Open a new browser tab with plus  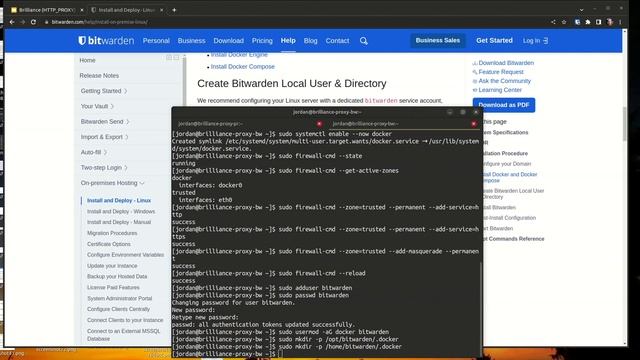[x=174, y=10]
